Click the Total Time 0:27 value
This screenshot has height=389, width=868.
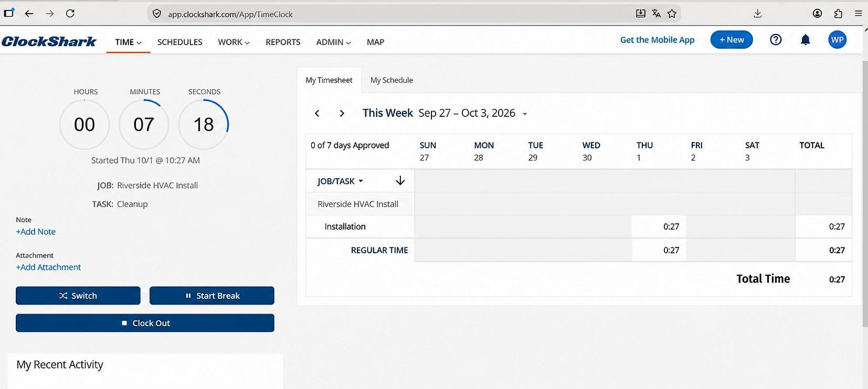pos(837,279)
